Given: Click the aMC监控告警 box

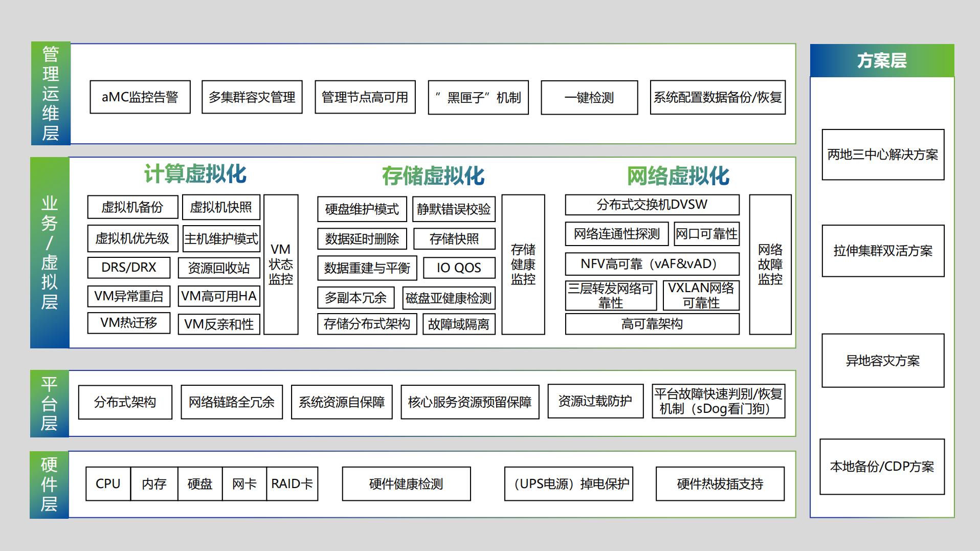Looking at the screenshot, I should point(140,97).
